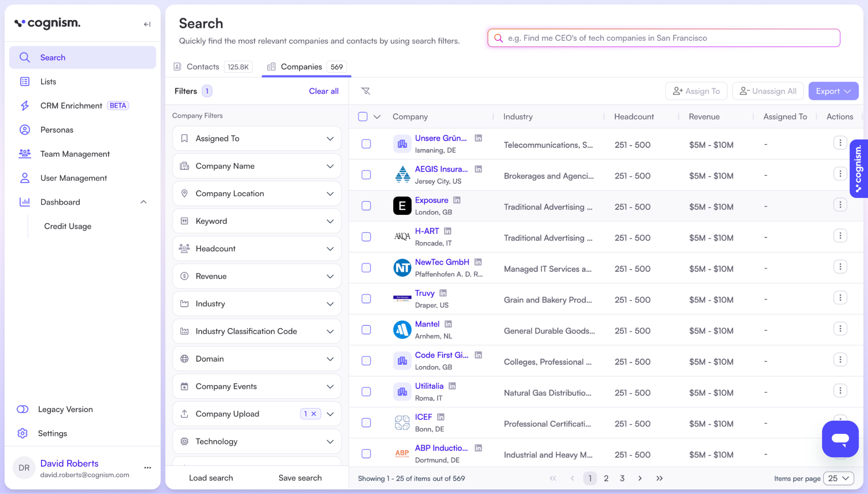Expand the Revenue filter
868x494 pixels.
pyautogui.click(x=257, y=276)
